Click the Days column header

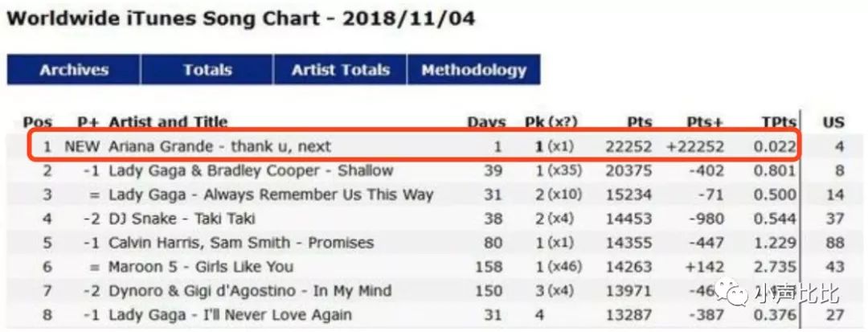486,122
